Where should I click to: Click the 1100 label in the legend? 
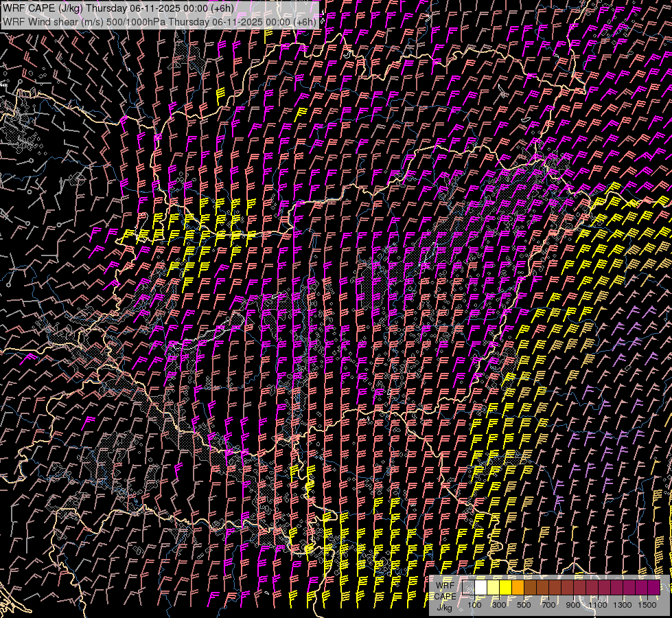pos(598,605)
